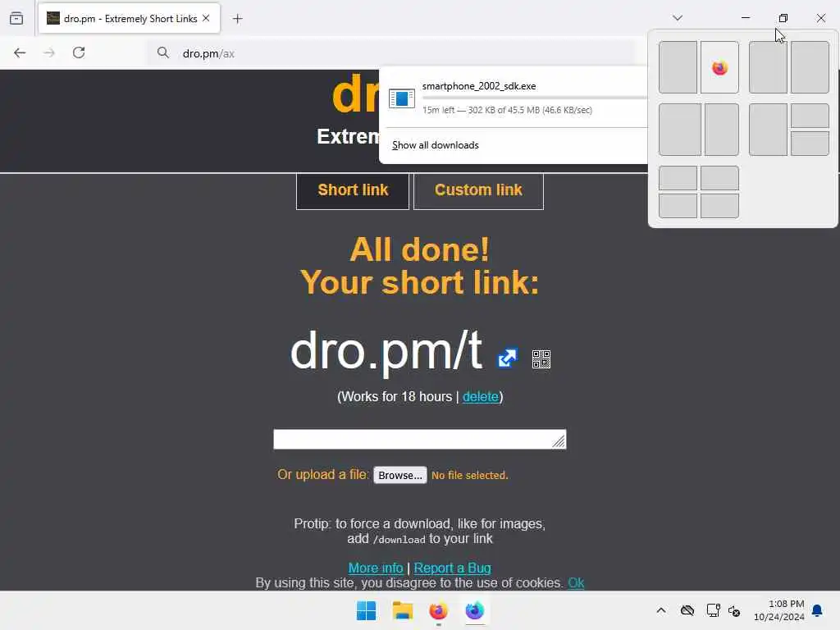840x630 pixels.
Task: Click the download file type icon for smartphone_2002_sdk.exe
Action: click(x=402, y=98)
